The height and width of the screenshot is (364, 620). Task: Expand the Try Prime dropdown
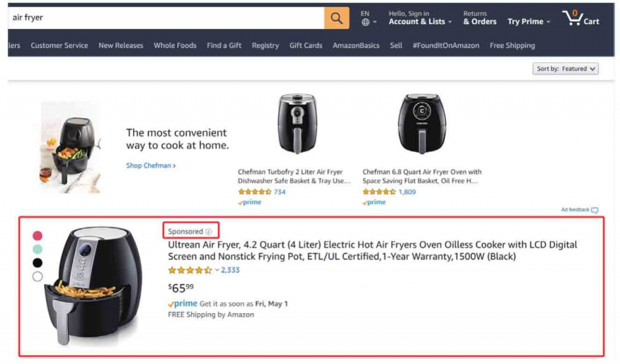(529, 22)
